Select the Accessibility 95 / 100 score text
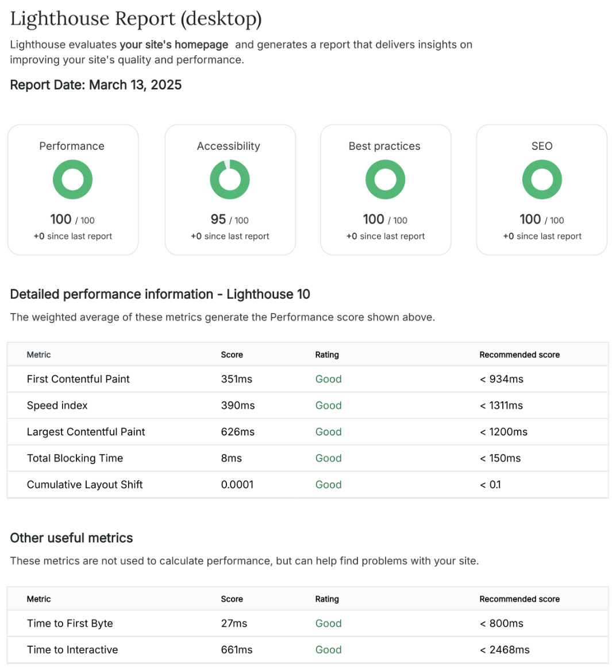616x672 pixels. [x=229, y=219]
